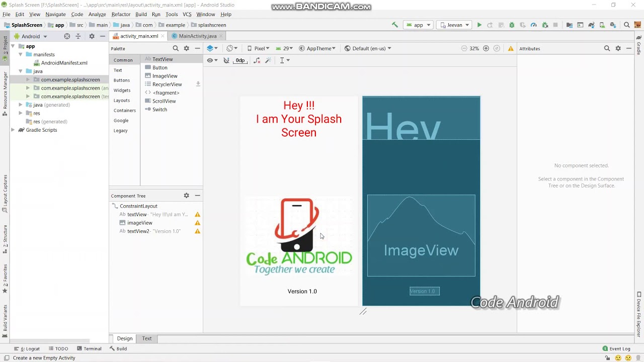Viewport: 644px width, 362px height.
Task: Download RecyclerView dependency icon
Action: pos(198,84)
